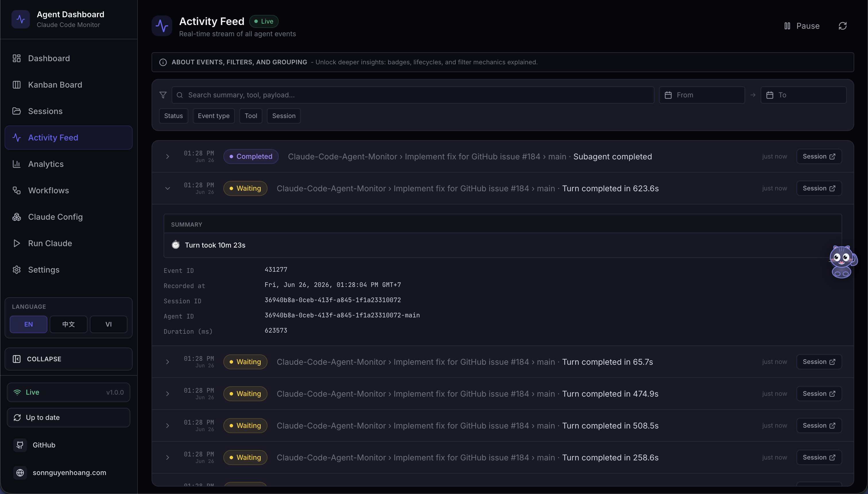Click the refresh icon in header

coord(842,26)
